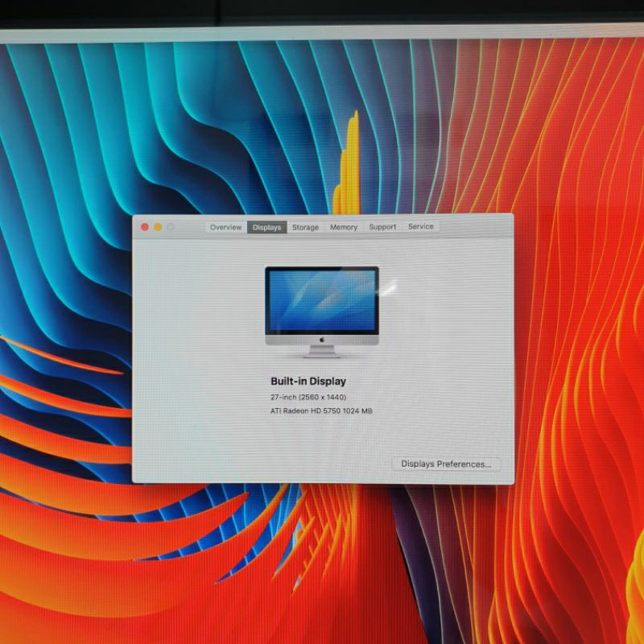644x644 pixels.
Task: Click blank window area left of Displays Preferences
Action: [266, 464]
